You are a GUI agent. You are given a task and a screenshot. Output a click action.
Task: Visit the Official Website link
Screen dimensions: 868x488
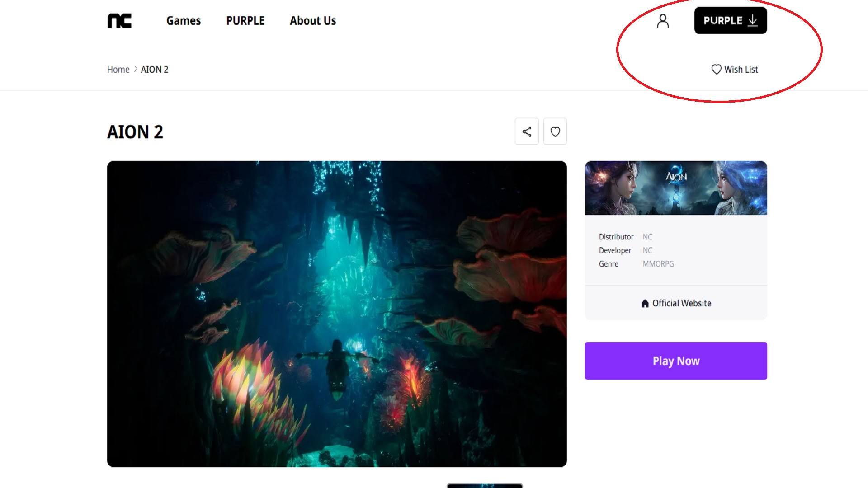676,303
